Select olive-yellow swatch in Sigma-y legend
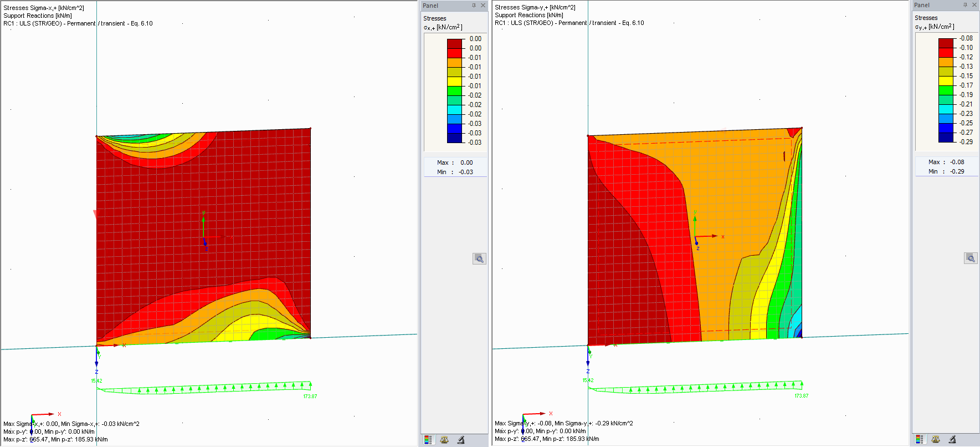 tap(946, 72)
